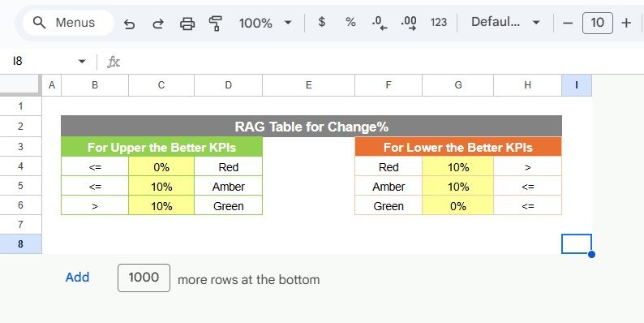This screenshot has width=644, height=323.
Task: Select the yellow 0% cell in column C
Action: tap(161, 166)
